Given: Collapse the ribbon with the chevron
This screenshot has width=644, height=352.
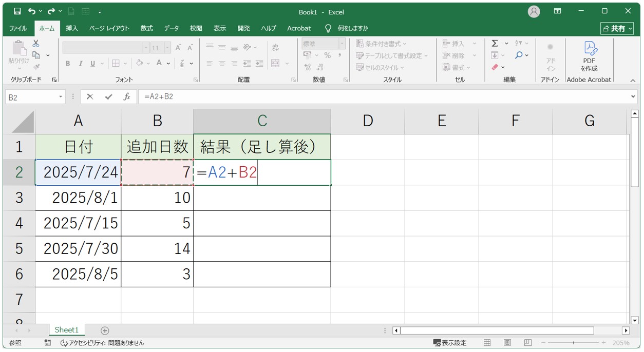Looking at the screenshot, I should (633, 80).
